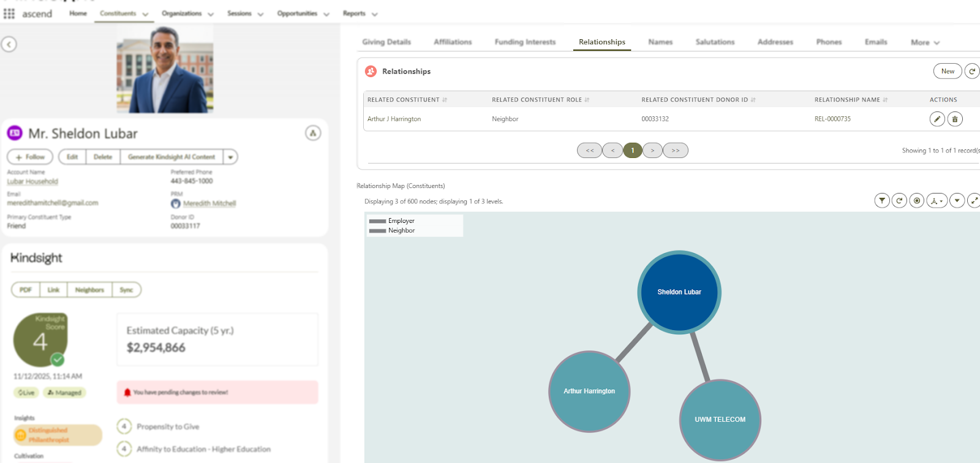
Task: Click the purple constituent record icon
Action: click(x=15, y=133)
